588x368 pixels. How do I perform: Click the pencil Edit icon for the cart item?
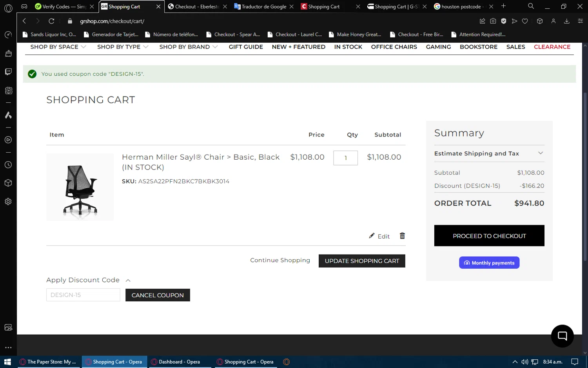[x=379, y=236]
